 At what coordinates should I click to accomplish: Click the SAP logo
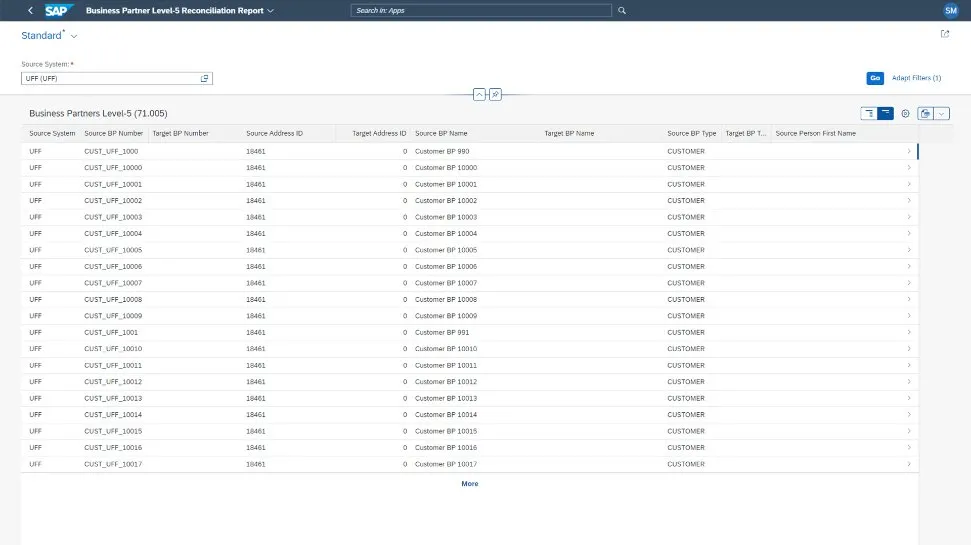[59, 11]
